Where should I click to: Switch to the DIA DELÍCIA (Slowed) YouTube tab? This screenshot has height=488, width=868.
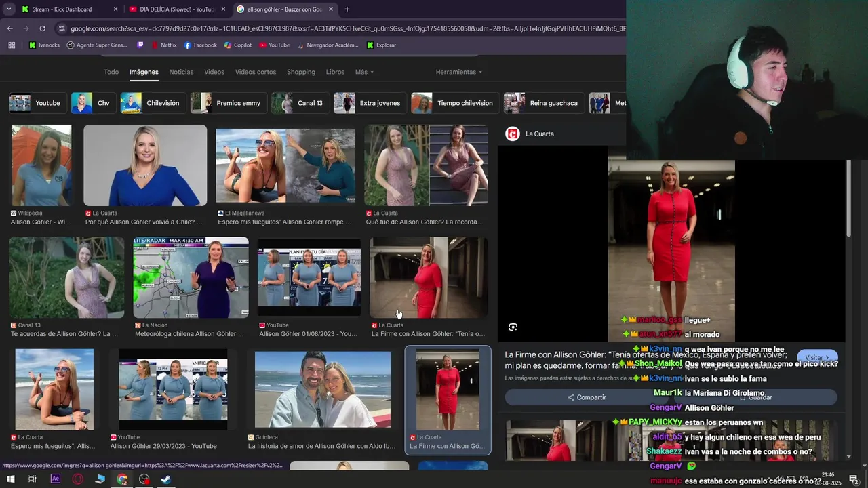[176, 9]
